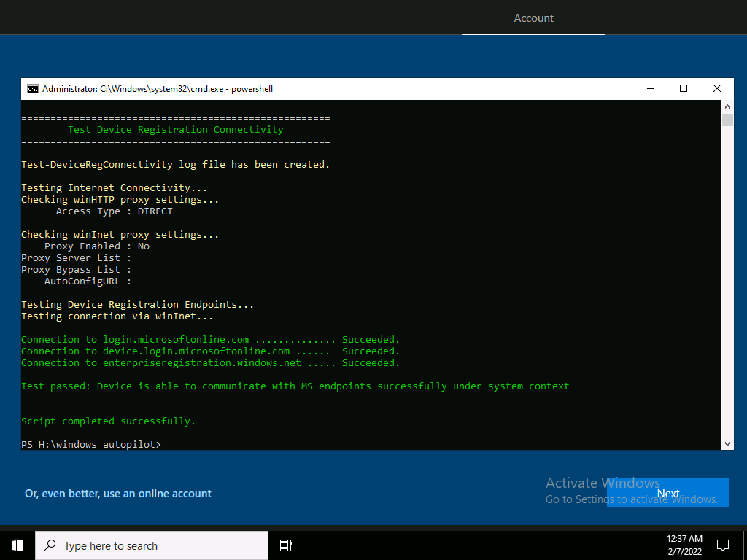This screenshot has height=560, width=747.
Task: Click "Test Device Registration Connectivity" heading
Action: (x=176, y=130)
